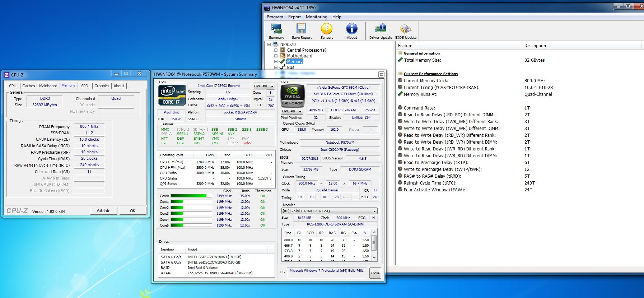Image resolution: width=644 pixels, height=298 pixels.
Task: Click the Save Report floppy disk icon
Action: 301,29
